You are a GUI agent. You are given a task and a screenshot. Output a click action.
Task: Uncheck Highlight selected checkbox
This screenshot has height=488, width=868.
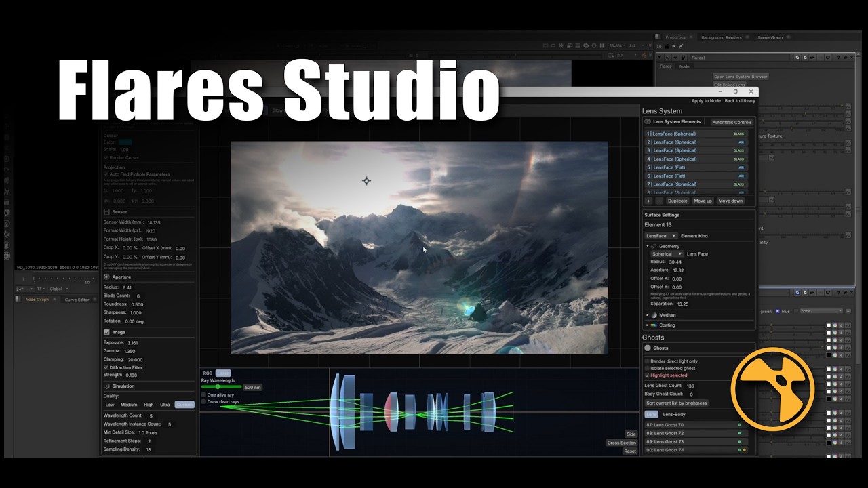point(647,375)
